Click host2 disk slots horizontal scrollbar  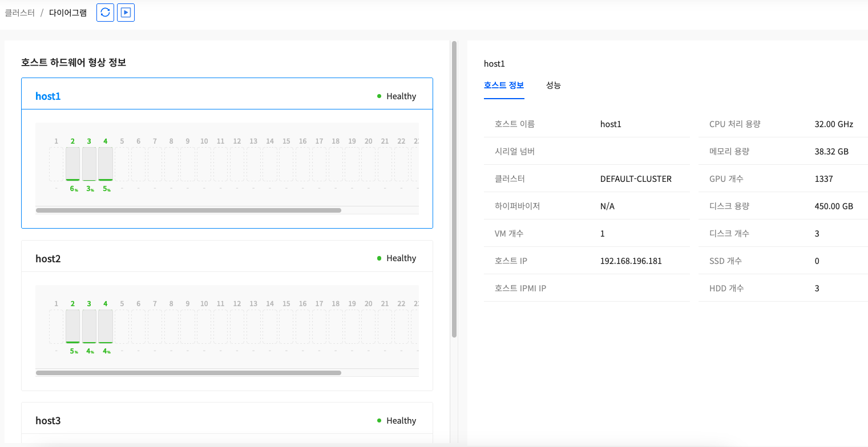pos(188,373)
